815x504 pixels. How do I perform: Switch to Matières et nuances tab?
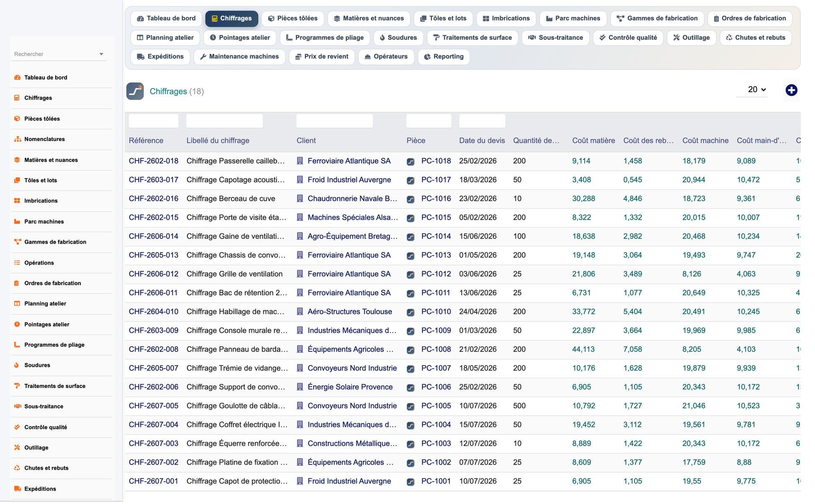tap(369, 18)
